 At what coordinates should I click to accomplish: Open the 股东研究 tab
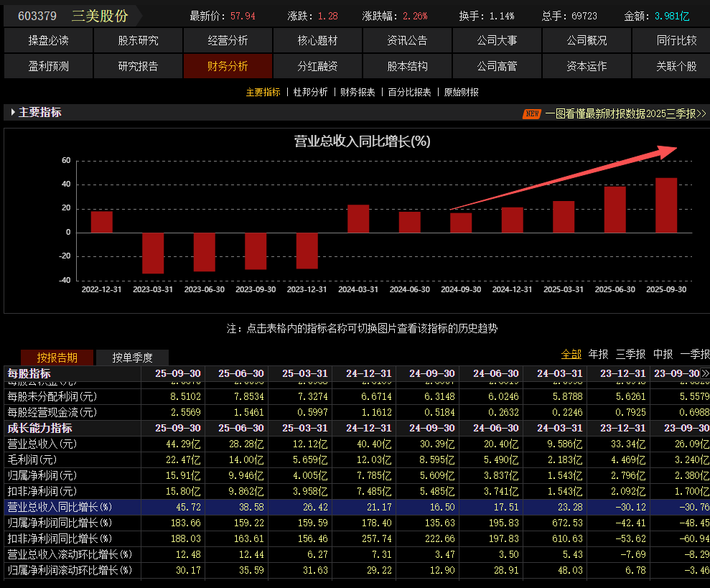(x=138, y=41)
